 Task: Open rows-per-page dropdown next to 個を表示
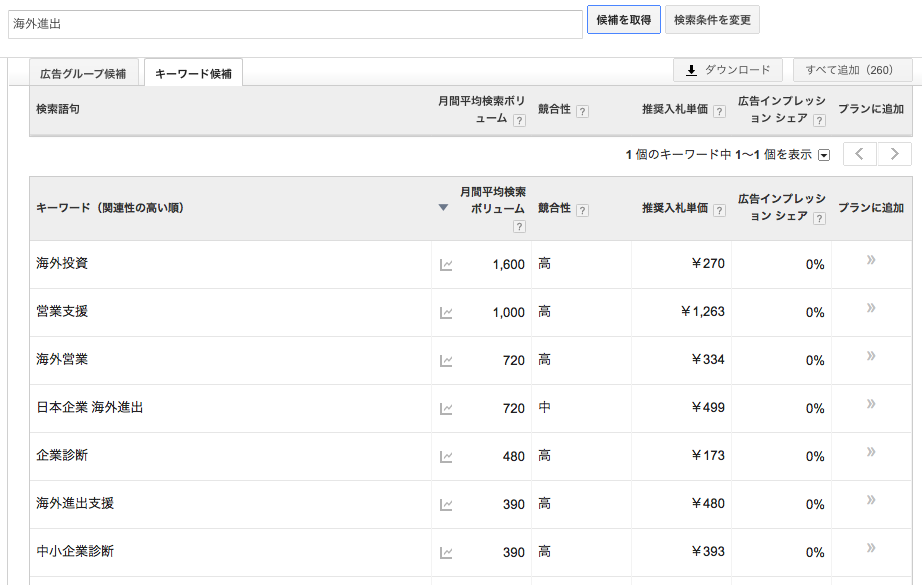coord(824,155)
